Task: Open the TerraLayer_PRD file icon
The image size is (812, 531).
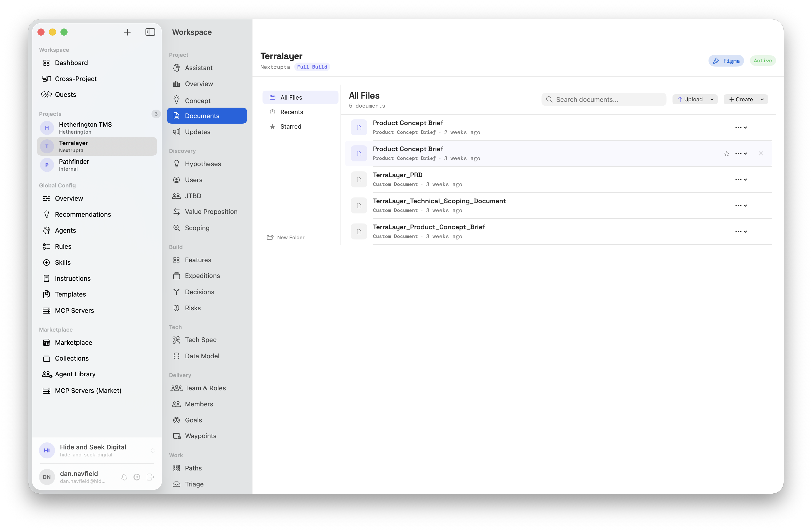Action: click(x=358, y=180)
